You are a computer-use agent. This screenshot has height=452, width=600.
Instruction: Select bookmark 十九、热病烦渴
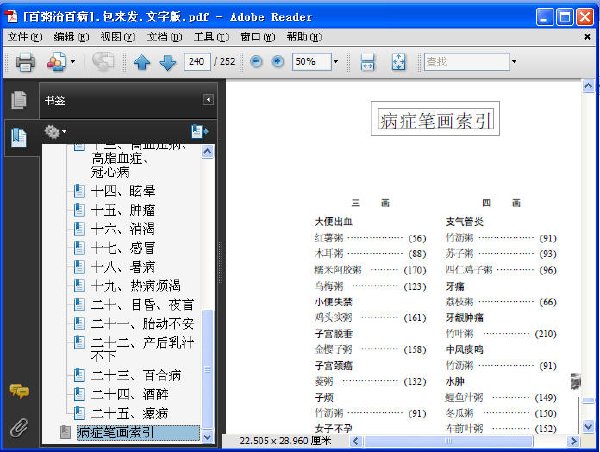tap(135, 286)
